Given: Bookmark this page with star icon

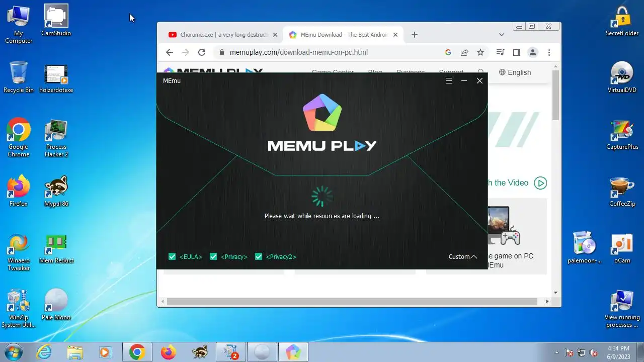Looking at the screenshot, I should (480, 52).
